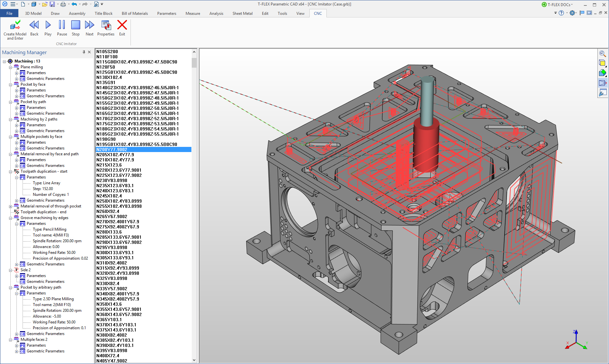Open the File menu
Viewport: 609px width, 364px height.
pyautogui.click(x=9, y=14)
